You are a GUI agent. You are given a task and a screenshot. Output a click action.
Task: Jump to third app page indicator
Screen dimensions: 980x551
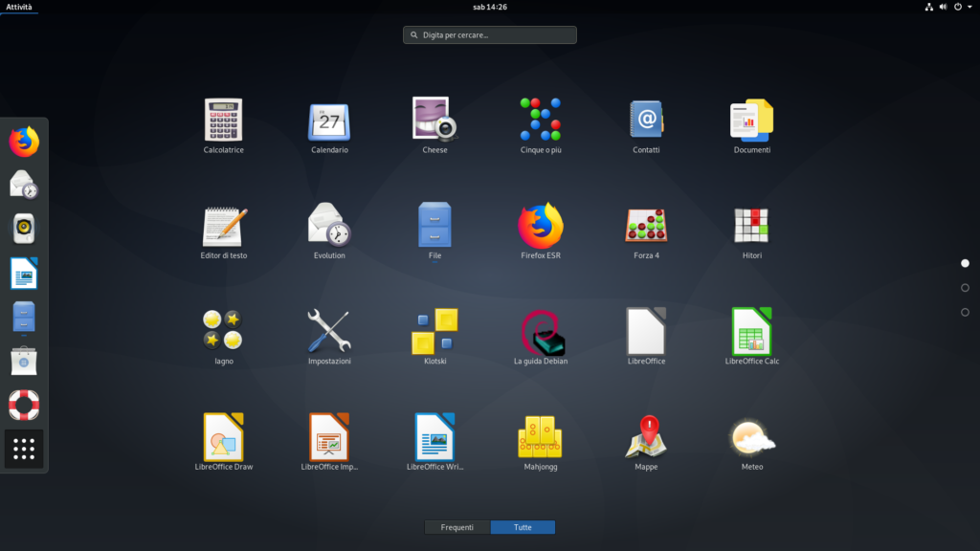965,312
